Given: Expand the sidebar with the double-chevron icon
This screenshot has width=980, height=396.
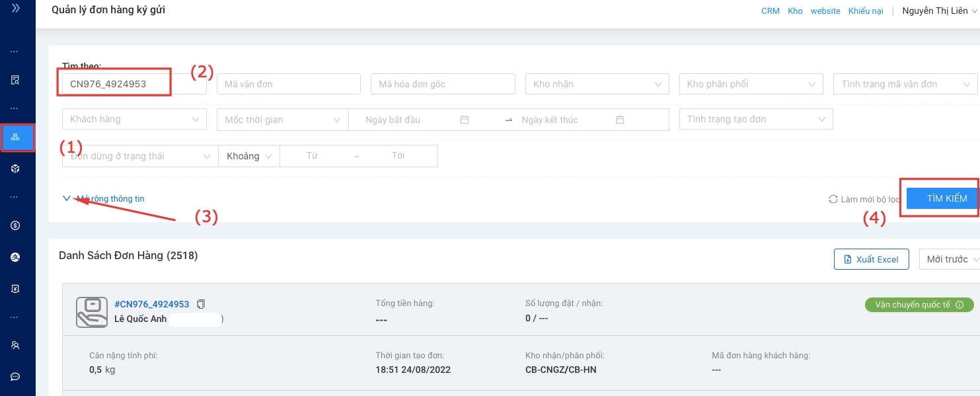Looking at the screenshot, I should point(15,9).
